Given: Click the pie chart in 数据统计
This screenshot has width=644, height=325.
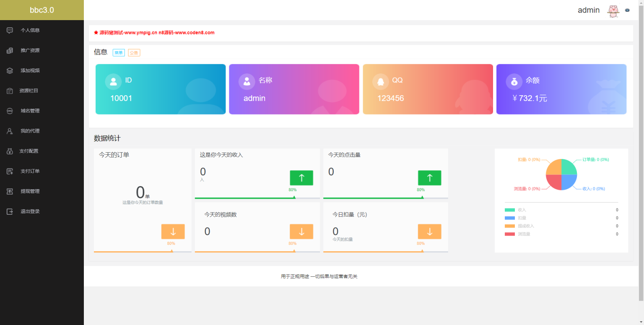Looking at the screenshot, I should pyautogui.click(x=561, y=174).
